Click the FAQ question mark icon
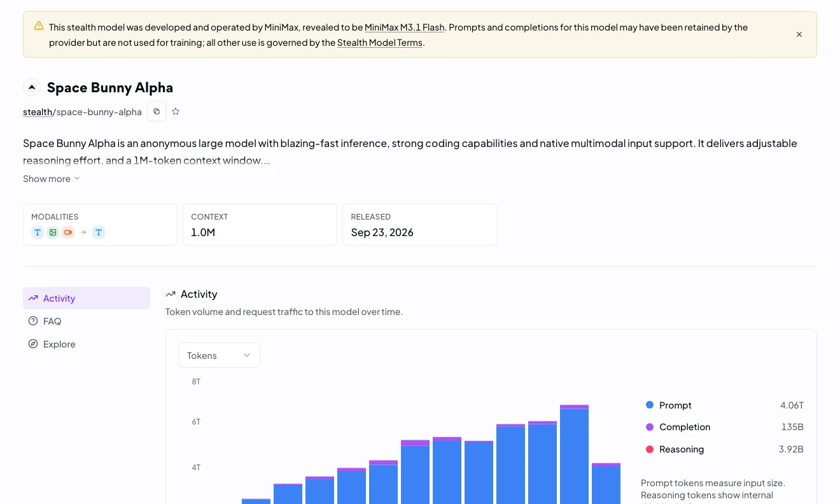This screenshot has height=504, width=840. coord(33,321)
